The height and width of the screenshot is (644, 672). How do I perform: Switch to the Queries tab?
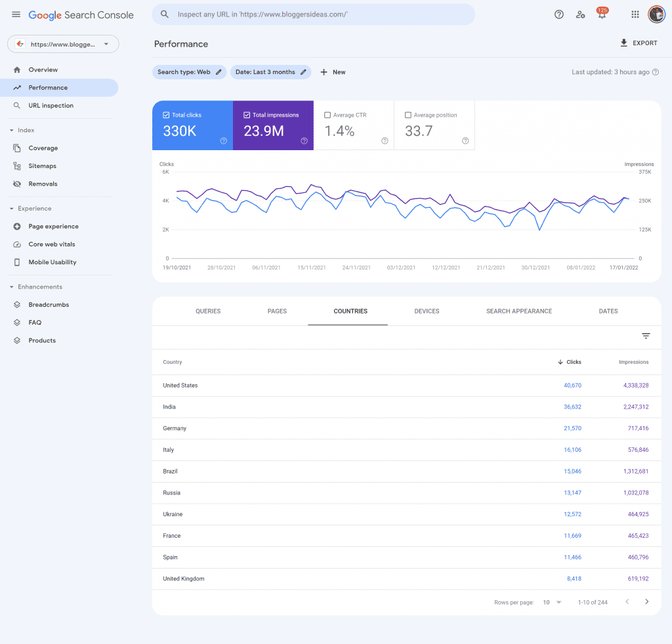[208, 312]
